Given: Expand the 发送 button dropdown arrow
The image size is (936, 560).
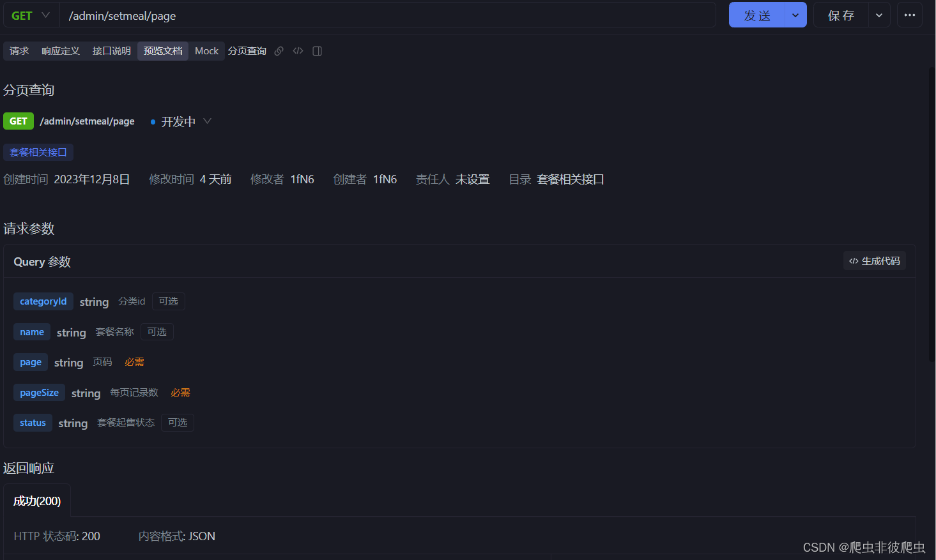Looking at the screenshot, I should coord(796,15).
